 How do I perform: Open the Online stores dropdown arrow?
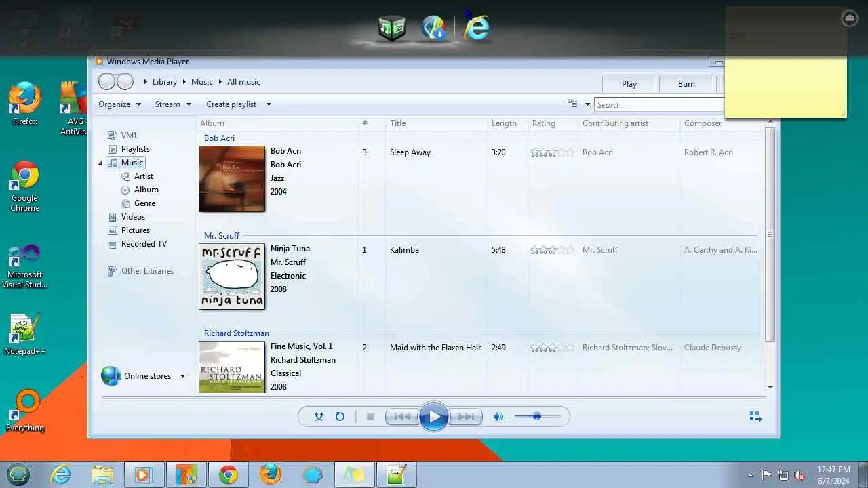tap(182, 376)
